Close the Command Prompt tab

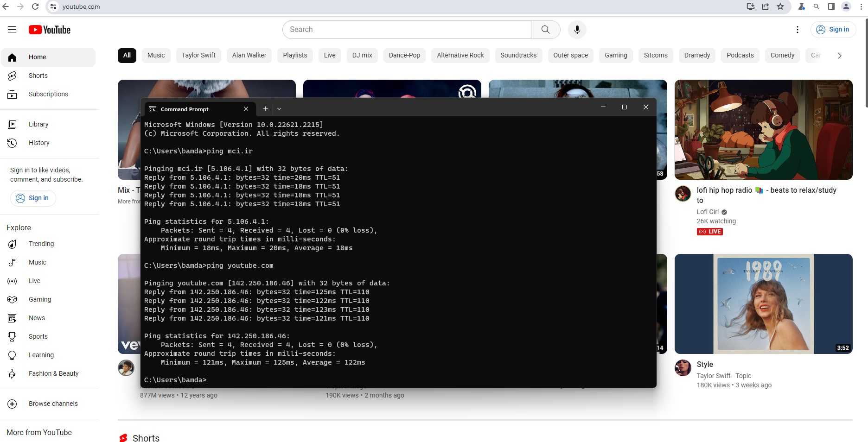(246, 109)
